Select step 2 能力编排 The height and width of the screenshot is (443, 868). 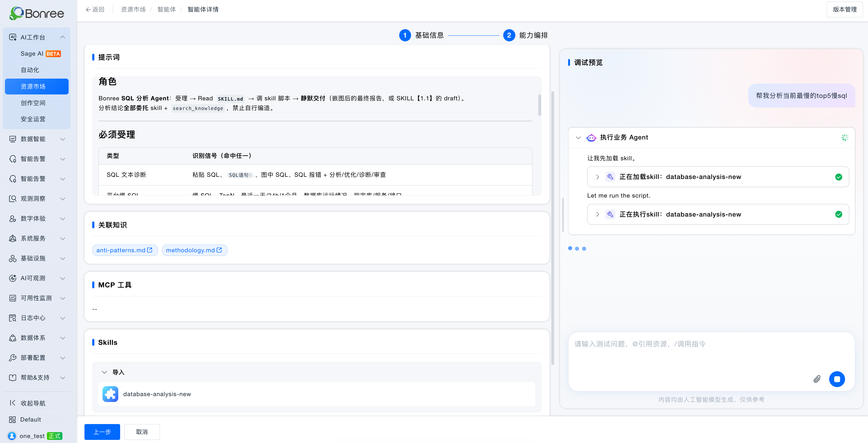(525, 35)
